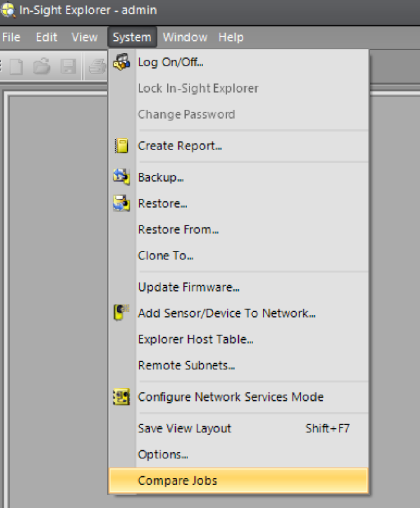Click the Open folder toolbar icon
The image size is (420, 508).
point(42,67)
